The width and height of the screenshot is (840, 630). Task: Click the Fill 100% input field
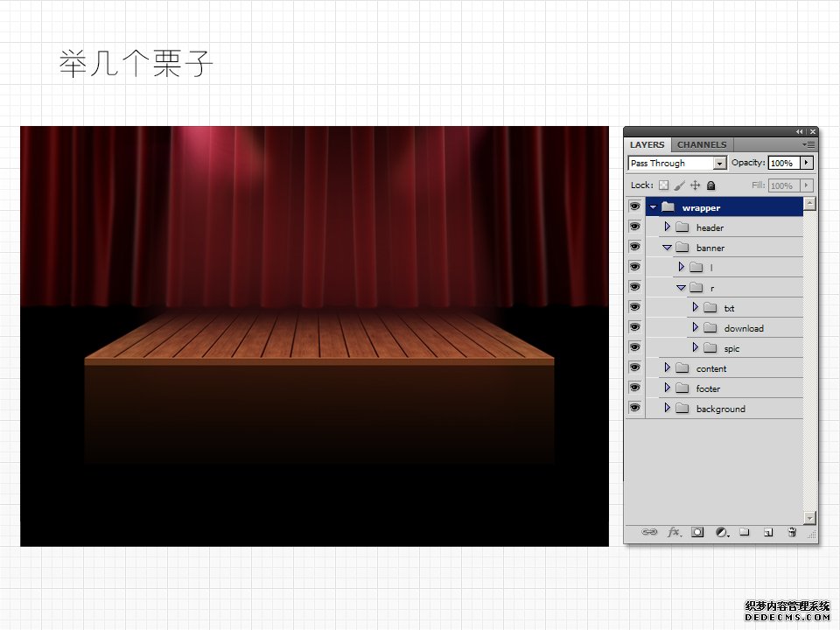(784, 185)
